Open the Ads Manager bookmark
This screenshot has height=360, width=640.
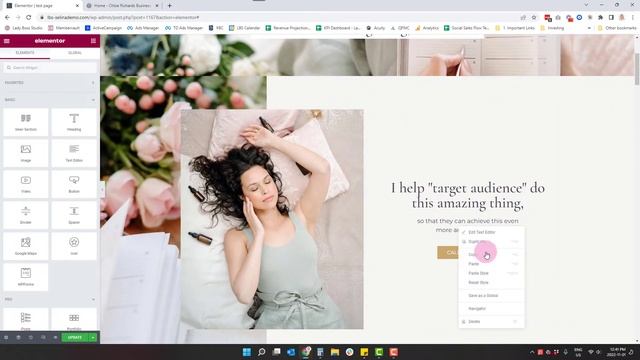[x=143, y=28]
